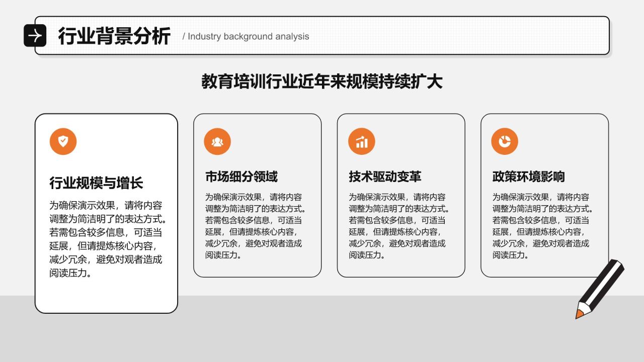Click the empty grid area of the title banner
This screenshot has width=644, height=362.
point(453,36)
